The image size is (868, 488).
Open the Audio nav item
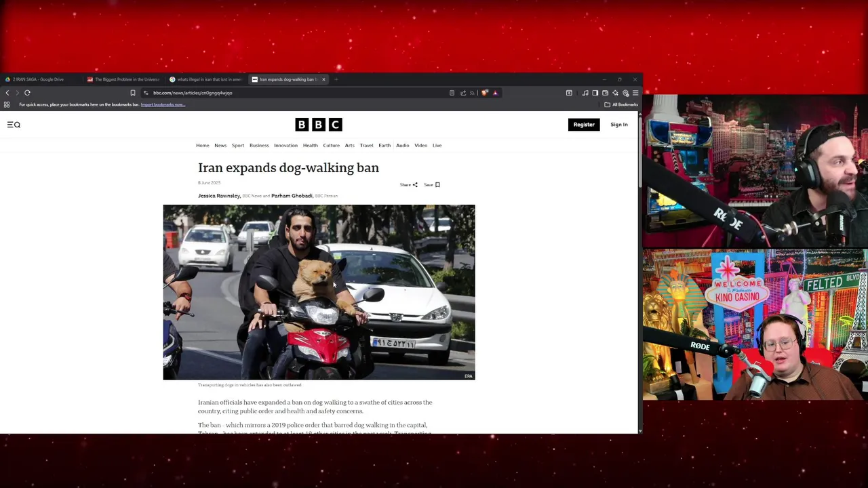point(403,145)
